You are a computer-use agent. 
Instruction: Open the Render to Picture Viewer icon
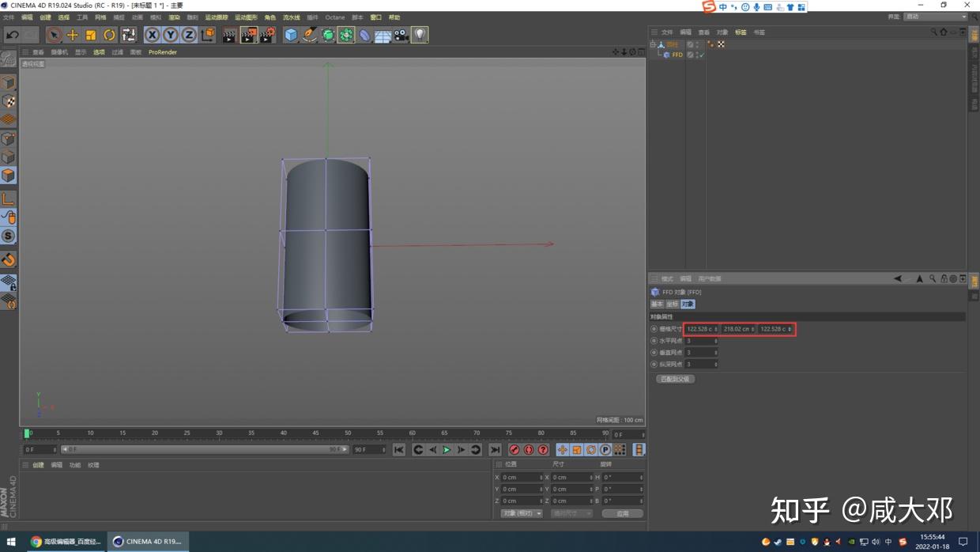point(248,35)
